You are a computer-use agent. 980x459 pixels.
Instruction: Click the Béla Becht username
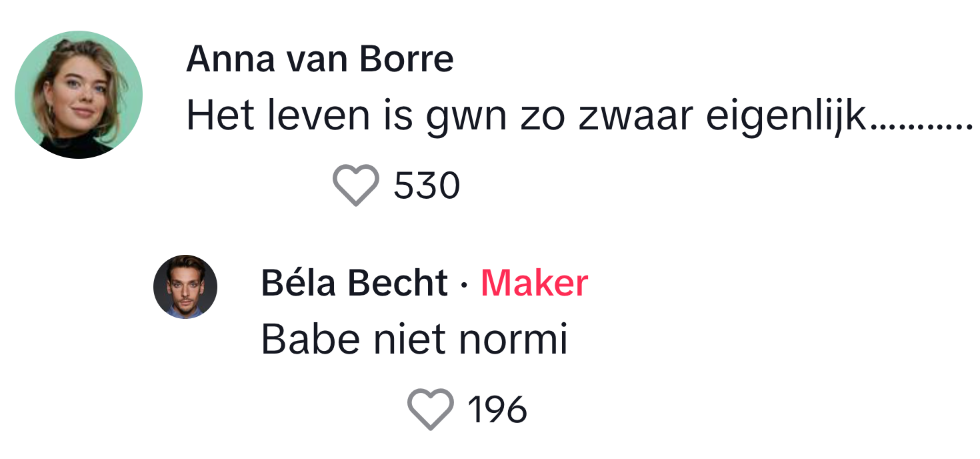354,284
